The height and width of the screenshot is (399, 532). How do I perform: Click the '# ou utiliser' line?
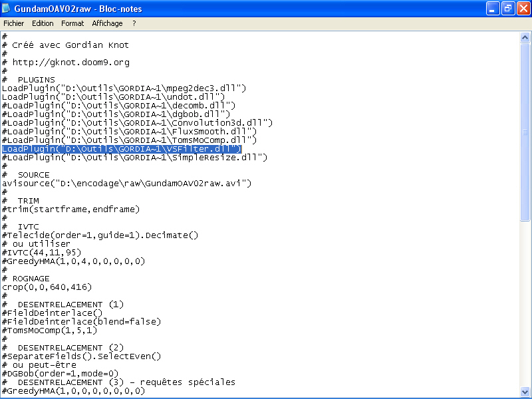point(37,244)
